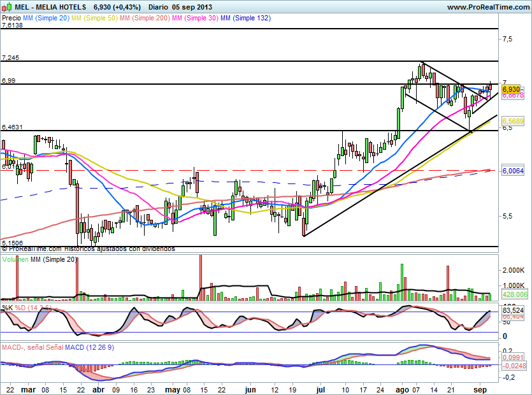Click the abr month marker on time axis
The image size is (532, 395).
(x=98, y=389)
